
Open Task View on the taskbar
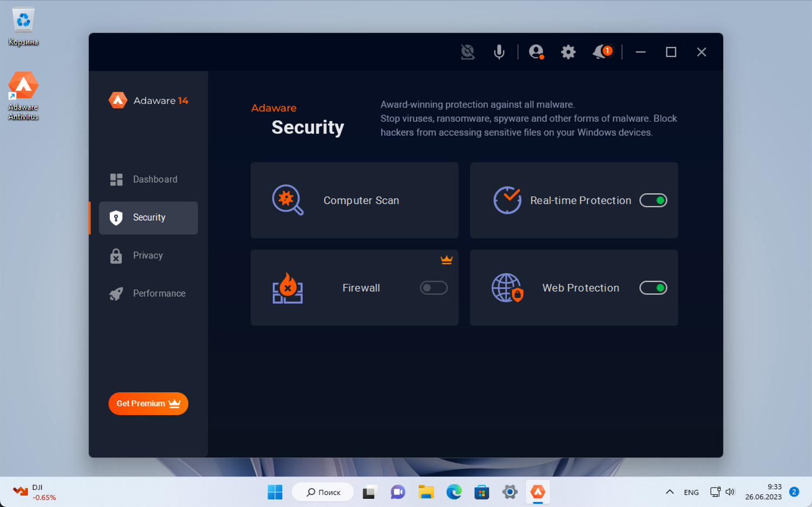(x=369, y=492)
